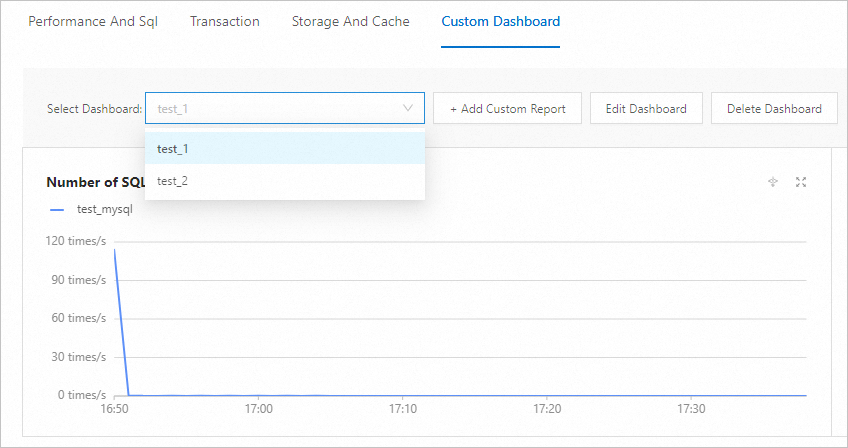The height and width of the screenshot is (448, 848).
Task: Toggle the test_mysql legend line marker
Action: [x=55, y=209]
